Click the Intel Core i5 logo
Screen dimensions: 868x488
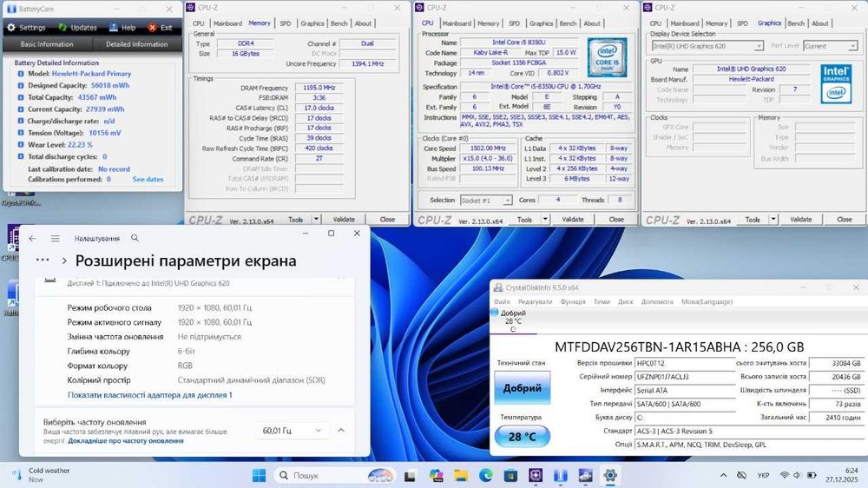pyautogui.click(x=608, y=57)
